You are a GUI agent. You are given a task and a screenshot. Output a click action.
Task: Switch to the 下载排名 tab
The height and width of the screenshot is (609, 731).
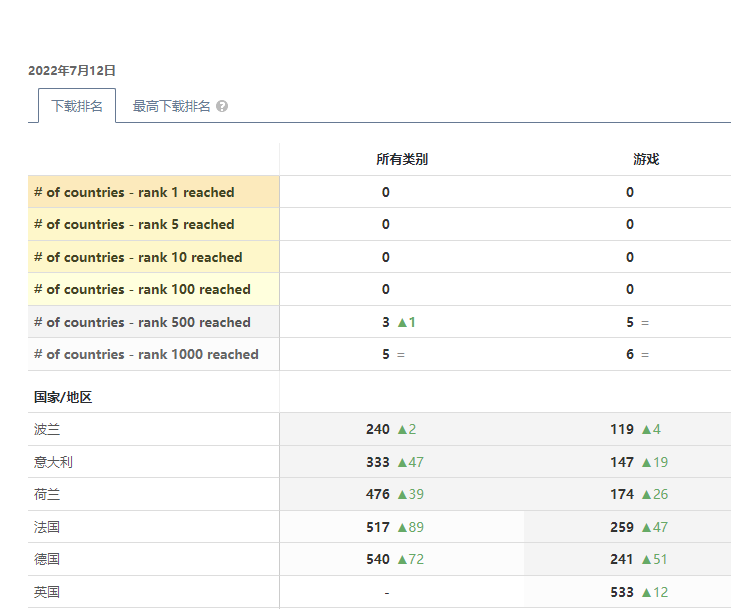click(77, 106)
